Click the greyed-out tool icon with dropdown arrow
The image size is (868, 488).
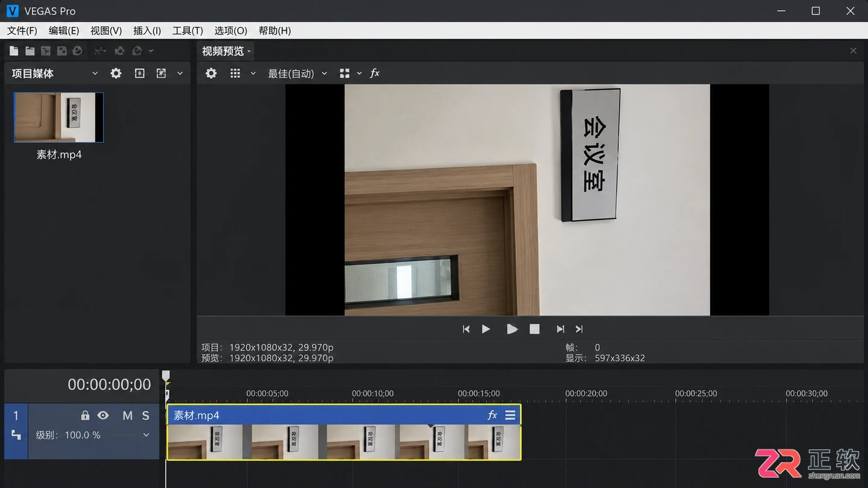pos(137,51)
